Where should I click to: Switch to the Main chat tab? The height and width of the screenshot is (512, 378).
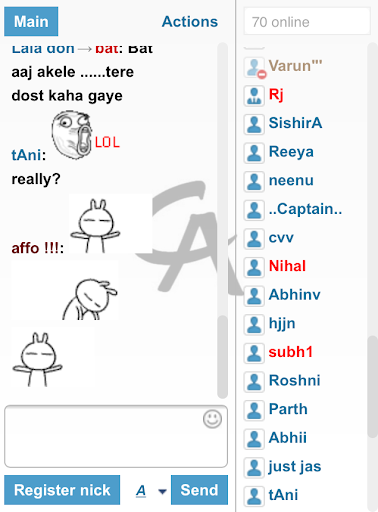[x=31, y=21]
